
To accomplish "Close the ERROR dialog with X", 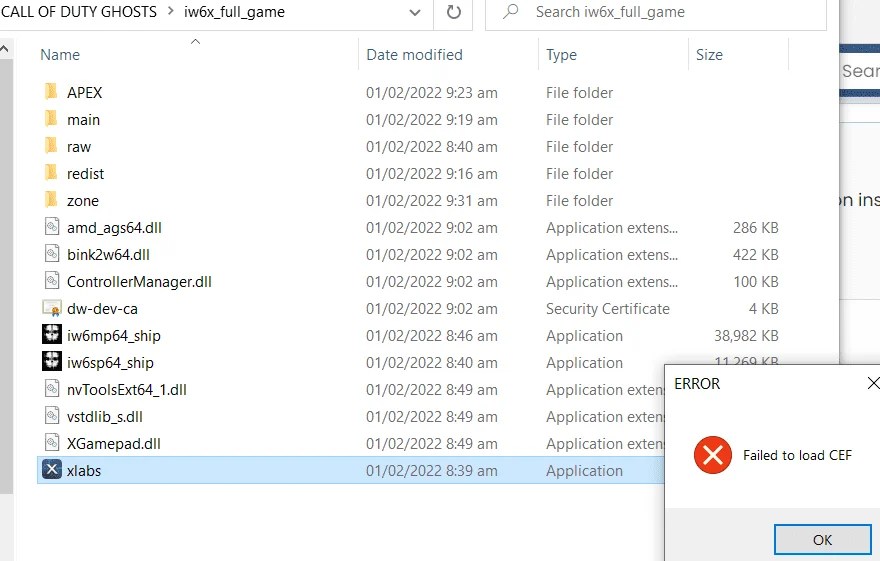I will coord(873,383).
